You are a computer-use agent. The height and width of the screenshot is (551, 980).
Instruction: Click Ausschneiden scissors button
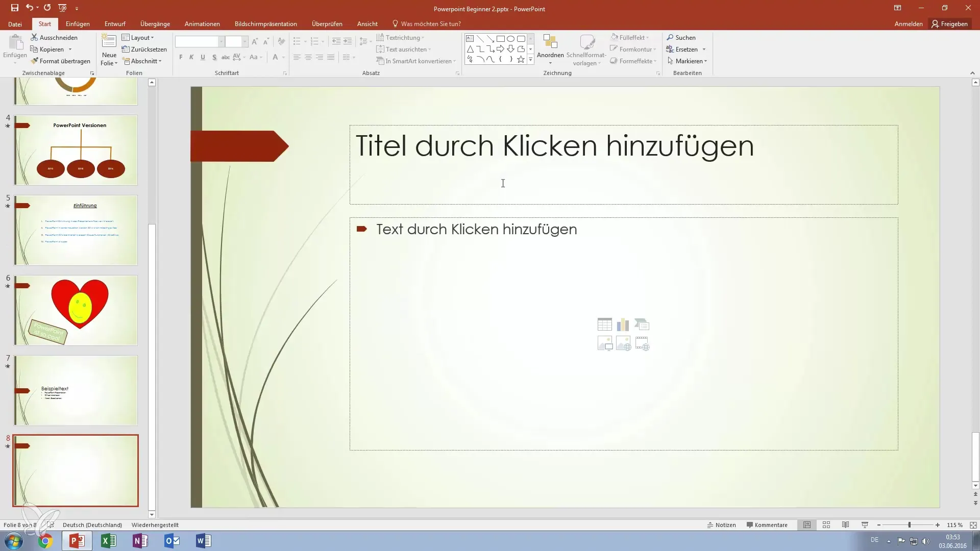pos(54,38)
